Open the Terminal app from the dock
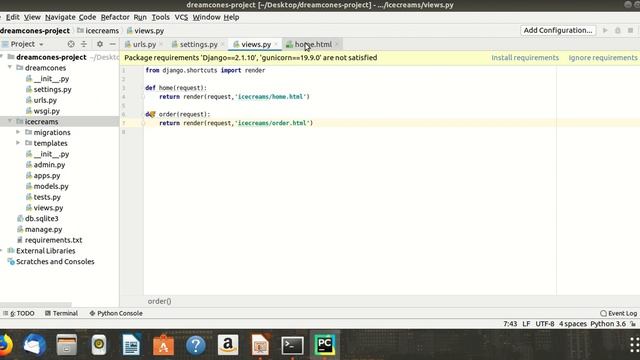 coord(292,345)
